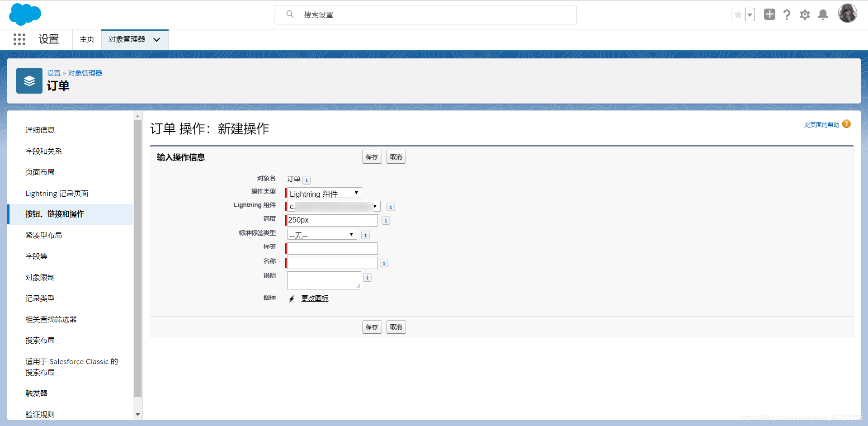Click the info icon beside 标准标签类型
Image resolution: width=868 pixels, height=426 pixels.
[x=365, y=235]
